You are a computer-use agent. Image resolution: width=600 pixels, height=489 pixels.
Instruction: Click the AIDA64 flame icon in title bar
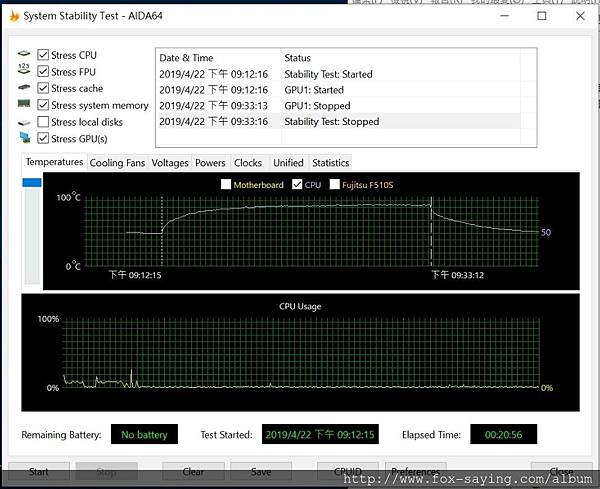pos(14,16)
